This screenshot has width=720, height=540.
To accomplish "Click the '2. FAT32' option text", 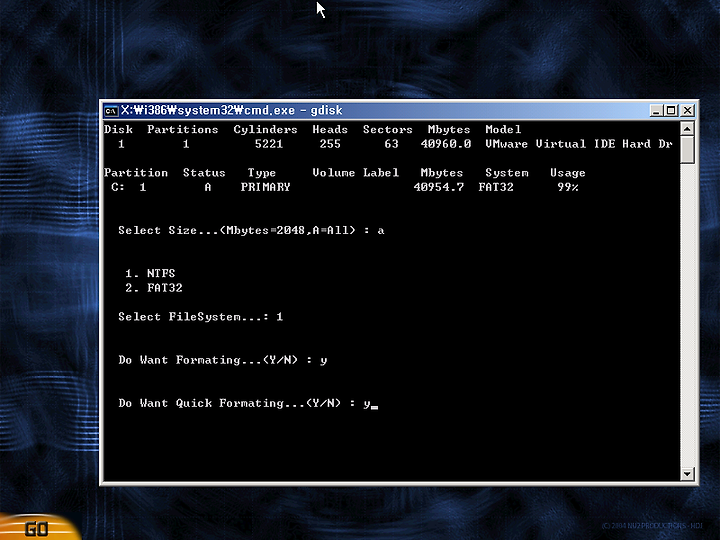I will click(154, 288).
